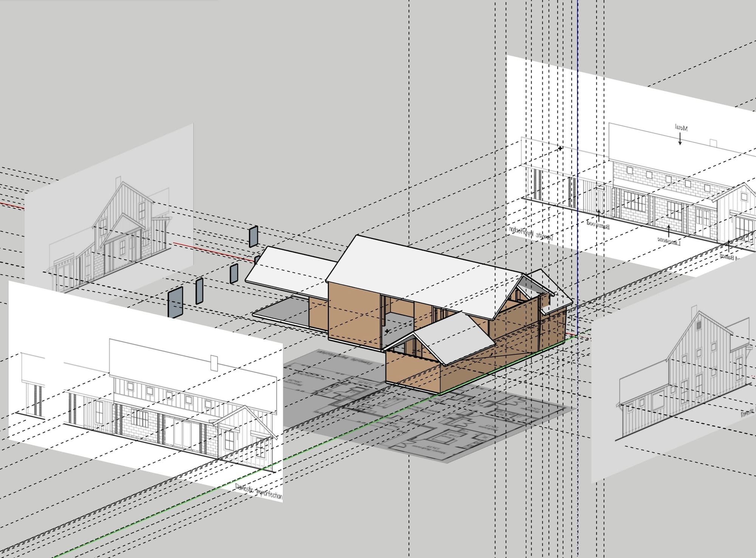Click the brown front wall of main house
The width and height of the screenshot is (756, 558).
[354, 315]
